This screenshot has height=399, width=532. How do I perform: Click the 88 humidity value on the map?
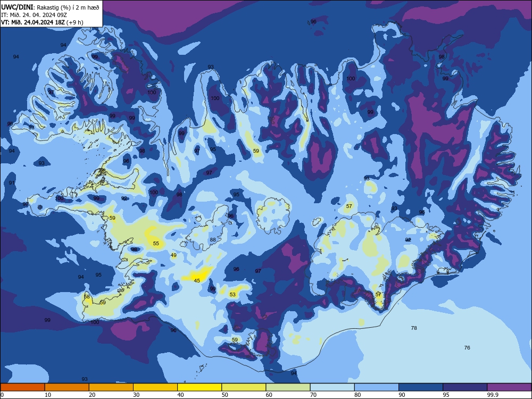tap(213, 239)
